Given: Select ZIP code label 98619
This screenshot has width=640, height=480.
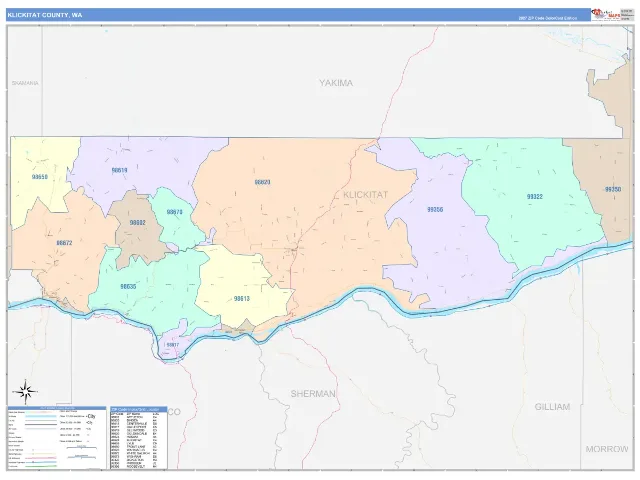Looking at the screenshot, I should (119, 170).
